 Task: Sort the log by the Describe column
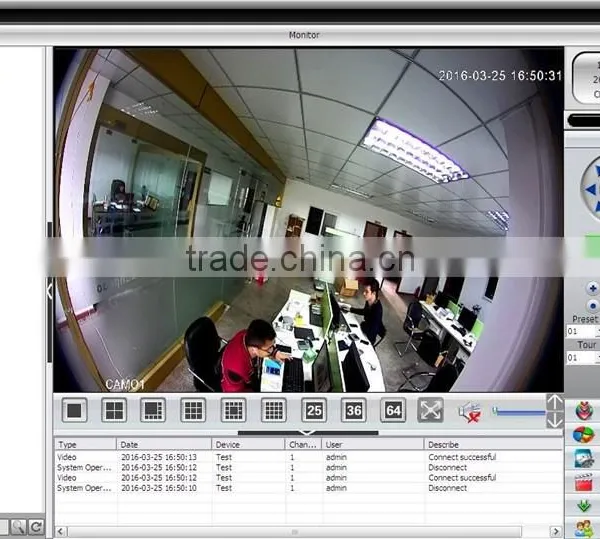(x=493, y=445)
